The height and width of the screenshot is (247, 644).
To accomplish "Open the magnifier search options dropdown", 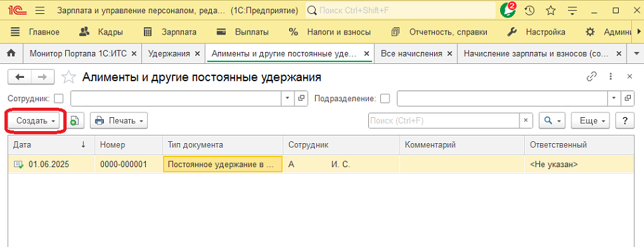I will click(x=552, y=121).
